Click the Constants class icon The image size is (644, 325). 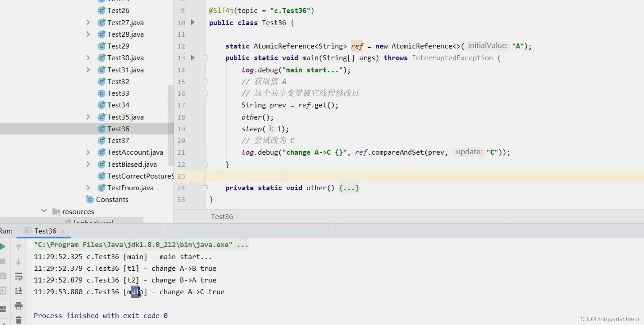click(x=90, y=199)
